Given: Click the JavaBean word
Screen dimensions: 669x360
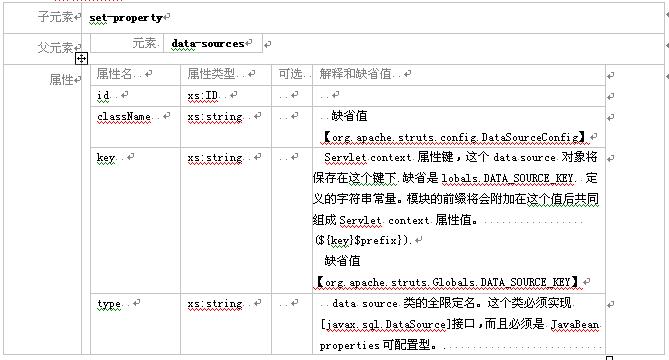Looking at the screenshot, I should (575, 325).
